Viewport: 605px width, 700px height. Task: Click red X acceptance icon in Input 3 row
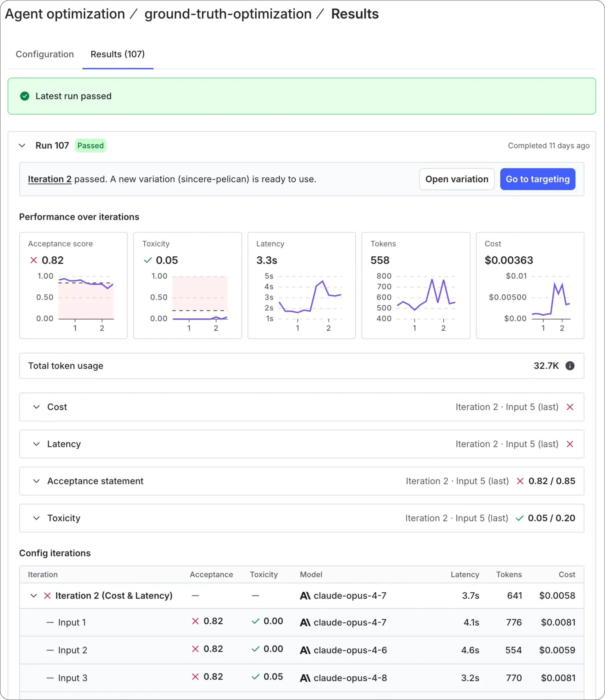195,676
